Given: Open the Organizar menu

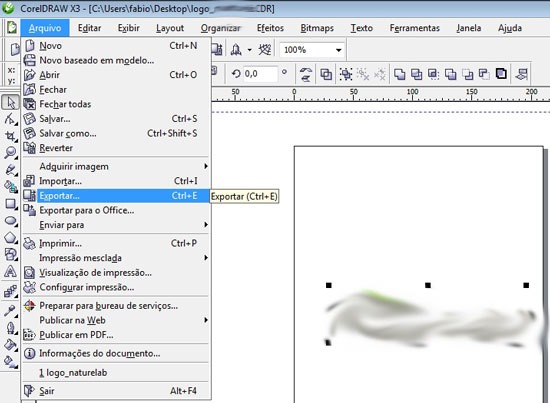Looking at the screenshot, I should pyautogui.click(x=220, y=28).
